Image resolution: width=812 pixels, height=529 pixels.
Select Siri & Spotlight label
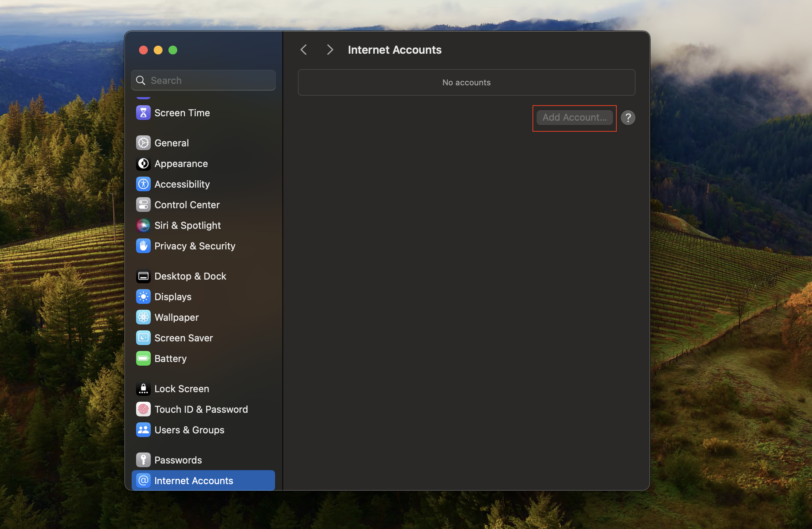pos(188,226)
